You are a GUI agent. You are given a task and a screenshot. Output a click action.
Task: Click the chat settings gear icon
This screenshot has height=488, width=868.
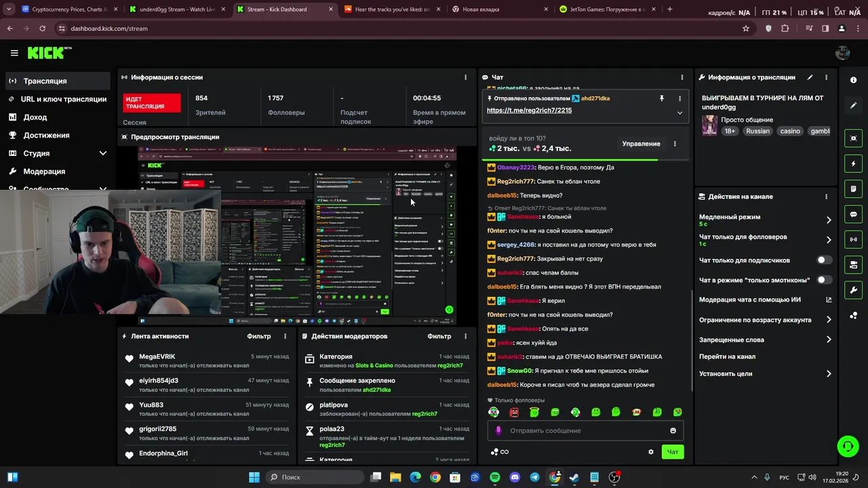click(x=651, y=452)
